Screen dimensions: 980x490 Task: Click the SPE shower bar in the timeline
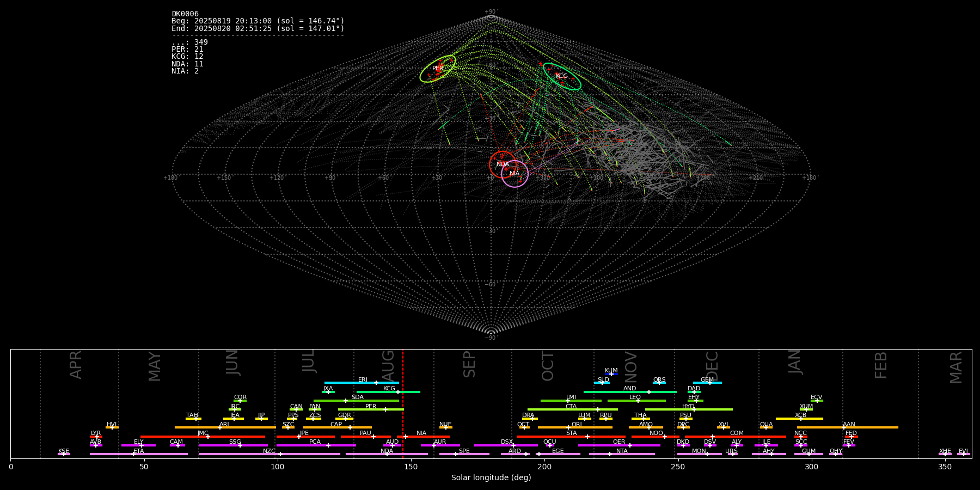click(x=464, y=454)
